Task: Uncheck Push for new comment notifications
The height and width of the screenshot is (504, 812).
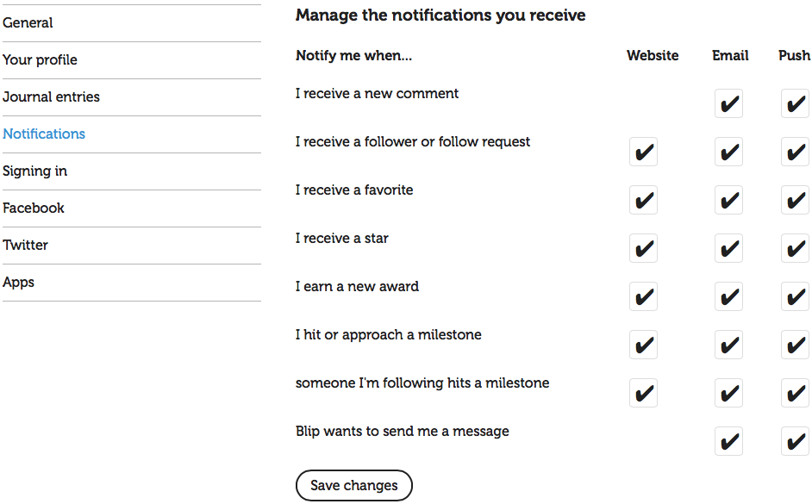Action: point(794,104)
